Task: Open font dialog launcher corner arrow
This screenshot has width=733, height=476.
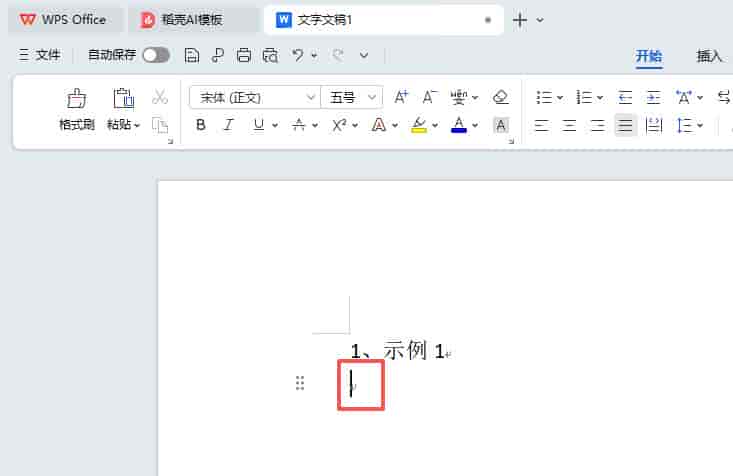Action: point(511,141)
